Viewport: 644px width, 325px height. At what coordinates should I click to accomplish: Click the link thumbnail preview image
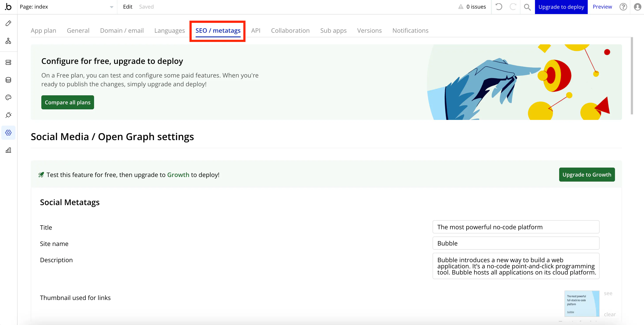pos(582,303)
